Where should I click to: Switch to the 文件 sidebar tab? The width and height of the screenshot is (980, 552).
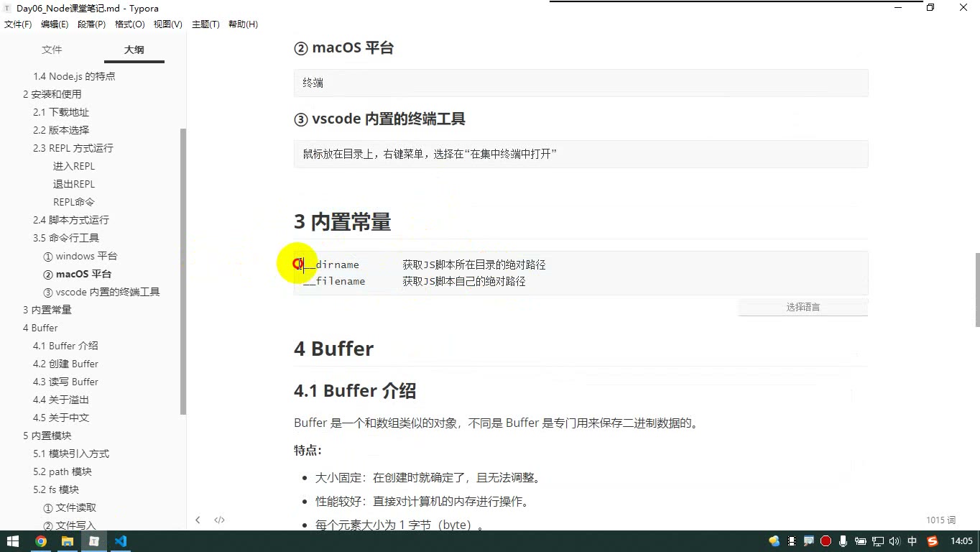(52, 50)
